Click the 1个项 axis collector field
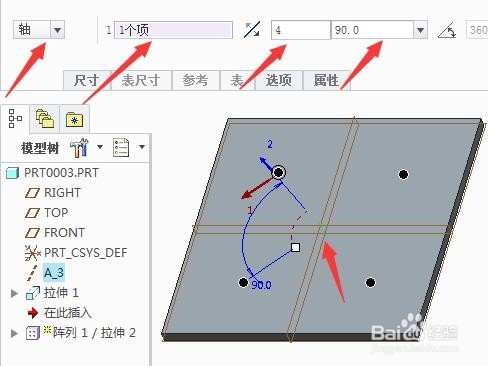 tap(173, 30)
